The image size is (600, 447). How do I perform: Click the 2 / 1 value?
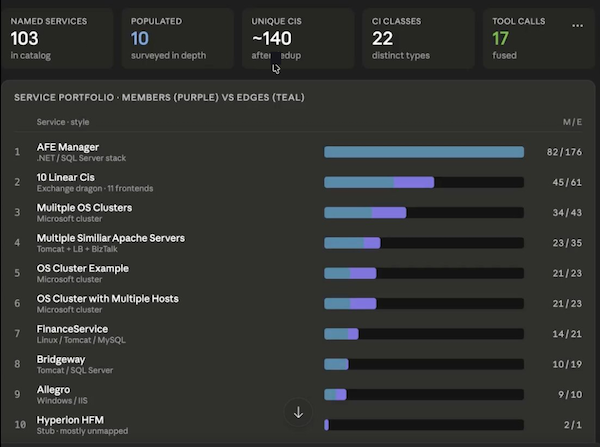click(x=572, y=424)
